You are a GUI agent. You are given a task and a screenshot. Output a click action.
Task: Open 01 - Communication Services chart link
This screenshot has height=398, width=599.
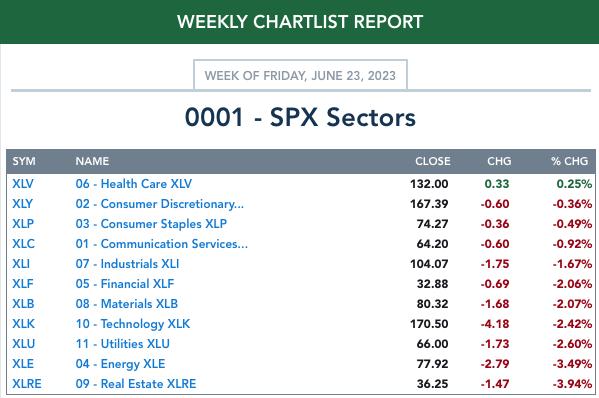162,244
